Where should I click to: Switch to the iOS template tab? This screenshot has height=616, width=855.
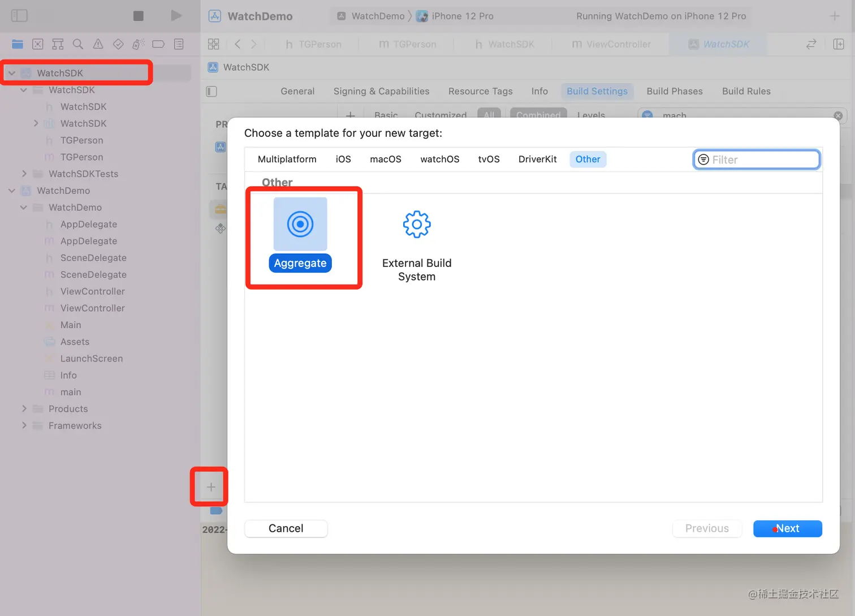click(343, 160)
